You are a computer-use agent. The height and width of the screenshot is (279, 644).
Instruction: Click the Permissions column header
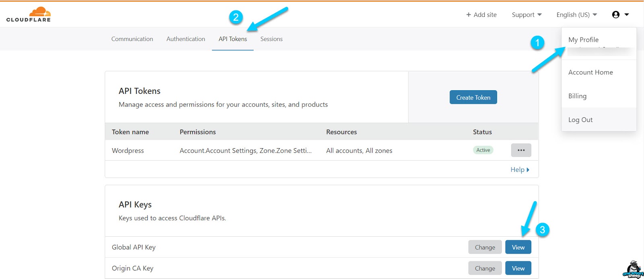tap(198, 132)
